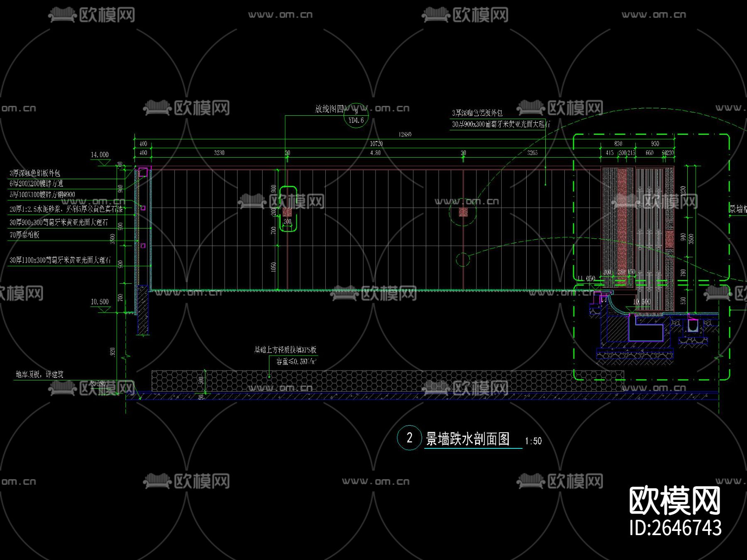Viewport: 747px width, 560px height.
Task: Click the 11.050 elevation label
Action: pyautogui.click(x=586, y=278)
